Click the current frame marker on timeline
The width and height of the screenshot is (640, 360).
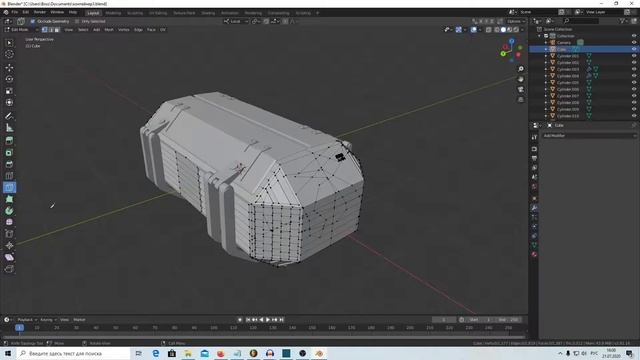20,327
